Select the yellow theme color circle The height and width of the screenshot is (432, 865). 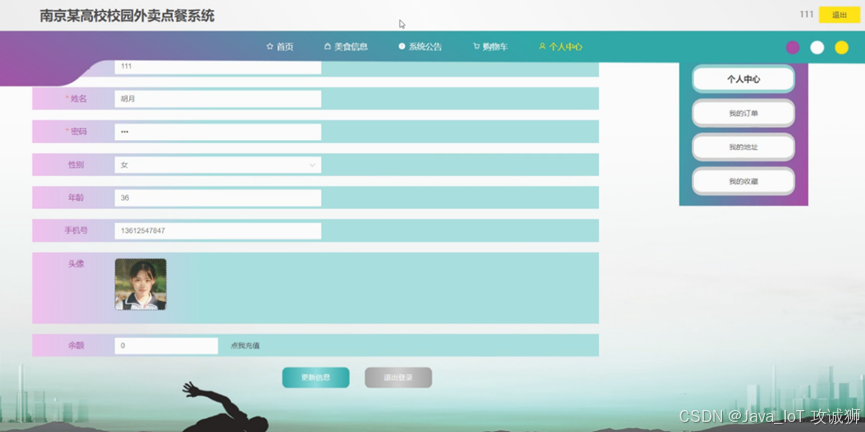pos(841,47)
